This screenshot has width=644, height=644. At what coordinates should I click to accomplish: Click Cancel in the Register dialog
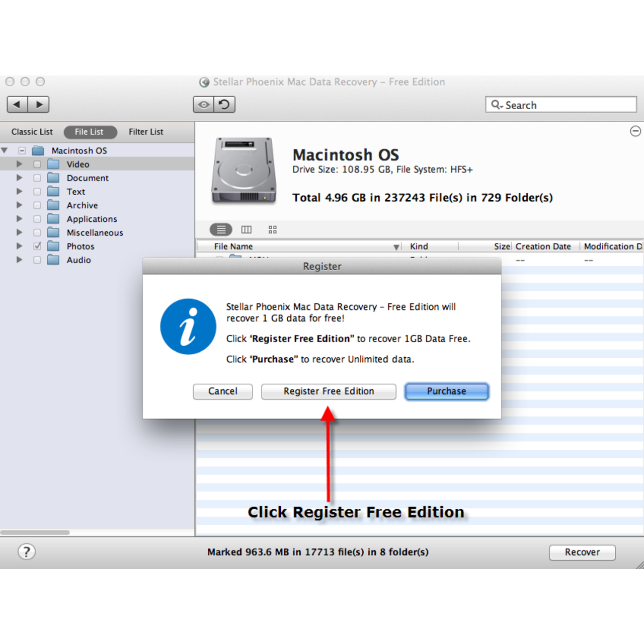click(223, 391)
